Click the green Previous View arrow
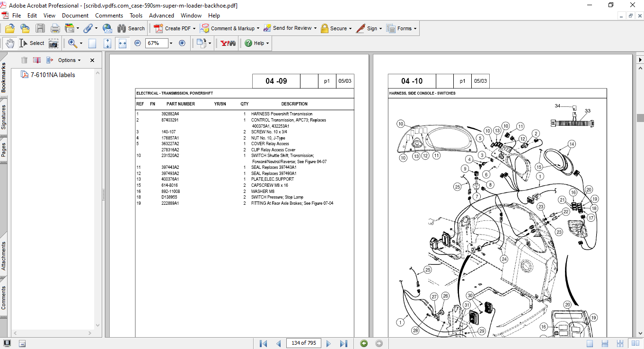The height and width of the screenshot is (349, 644). tap(363, 343)
